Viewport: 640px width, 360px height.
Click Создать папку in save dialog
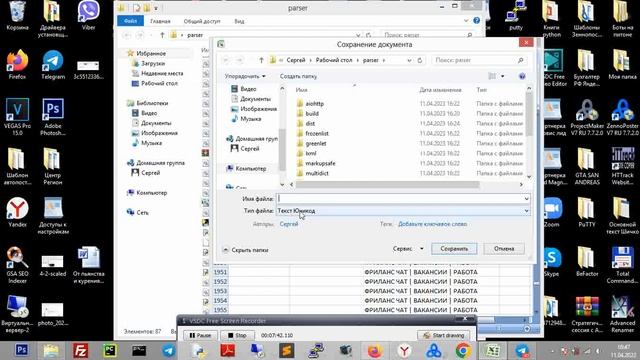point(298,76)
